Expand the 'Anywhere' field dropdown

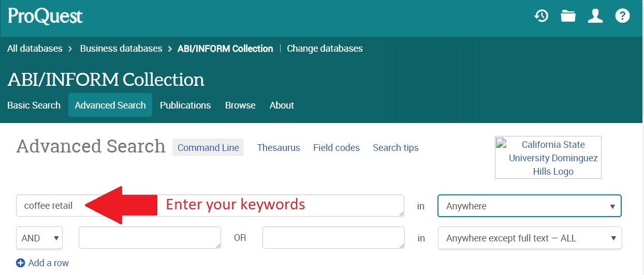coord(530,206)
